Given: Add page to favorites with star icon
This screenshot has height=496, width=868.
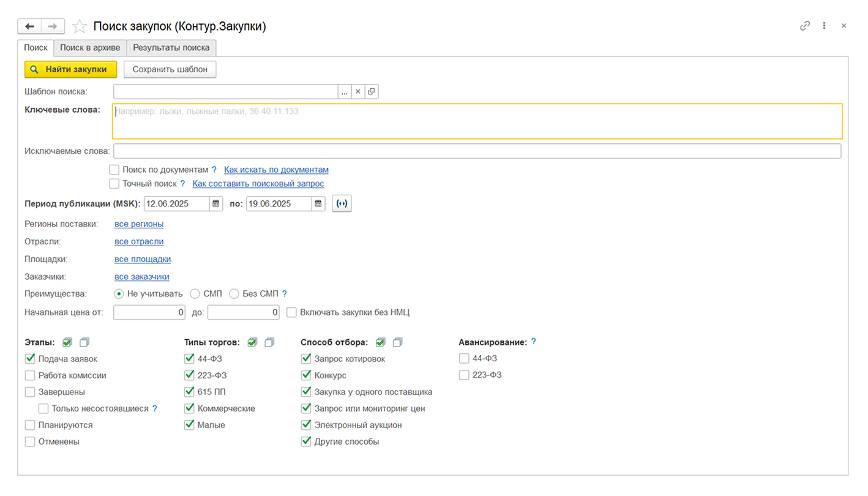Looking at the screenshot, I should (x=79, y=26).
